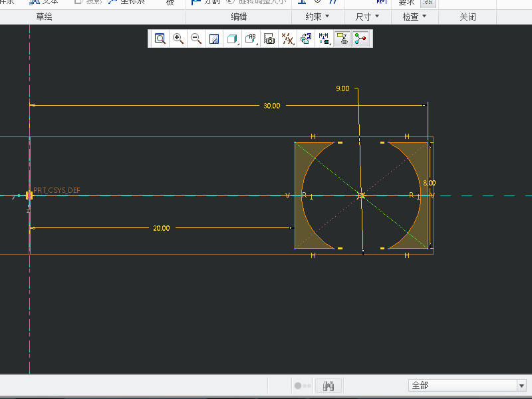Click the 编辑 group label

(239, 17)
